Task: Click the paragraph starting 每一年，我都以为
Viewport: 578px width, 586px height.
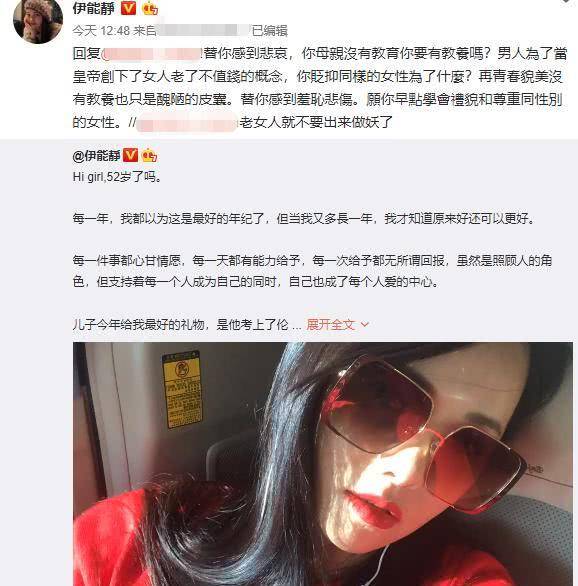Action: [304, 218]
